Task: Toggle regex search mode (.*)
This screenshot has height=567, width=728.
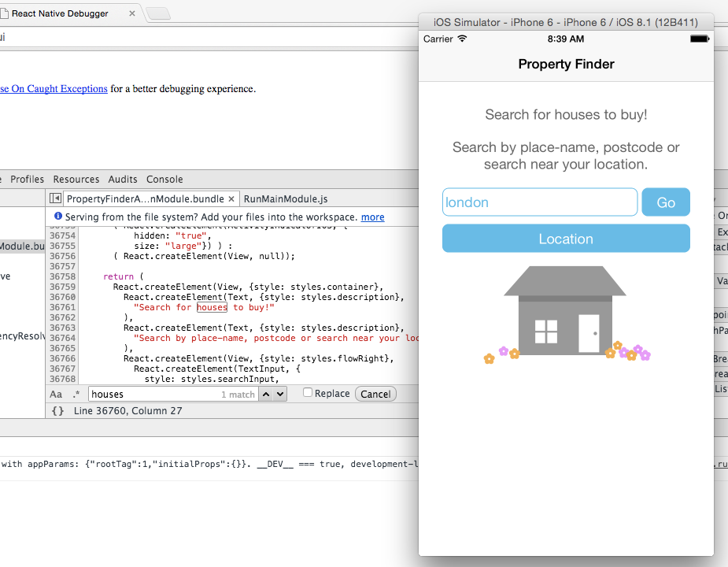Action: tap(76, 394)
